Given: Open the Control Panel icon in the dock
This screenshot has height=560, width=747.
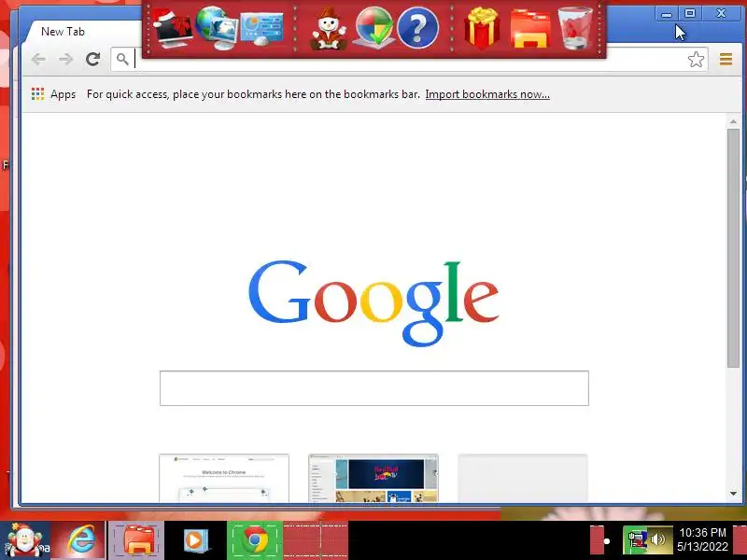Looking at the screenshot, I should [262, 29].
